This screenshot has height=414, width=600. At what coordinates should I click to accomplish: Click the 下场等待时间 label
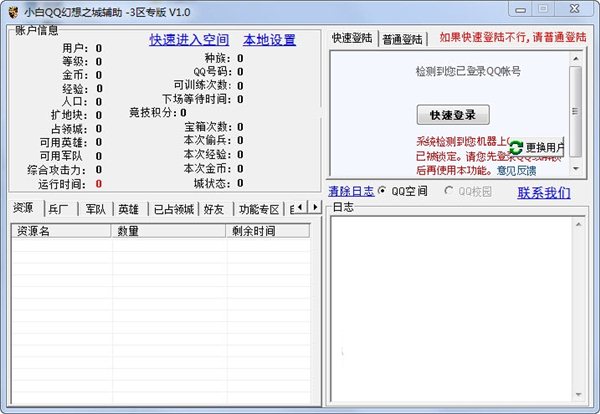click(x=197, y=99)
